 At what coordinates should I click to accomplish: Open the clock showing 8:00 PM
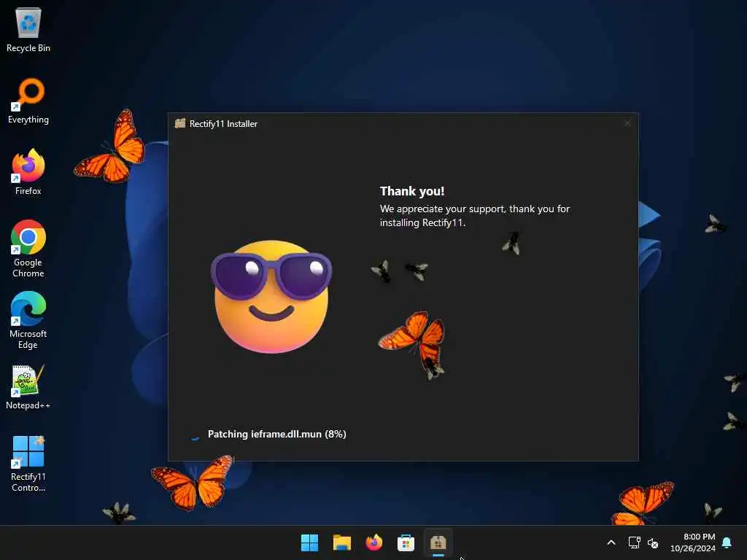[x=693, y=542]
